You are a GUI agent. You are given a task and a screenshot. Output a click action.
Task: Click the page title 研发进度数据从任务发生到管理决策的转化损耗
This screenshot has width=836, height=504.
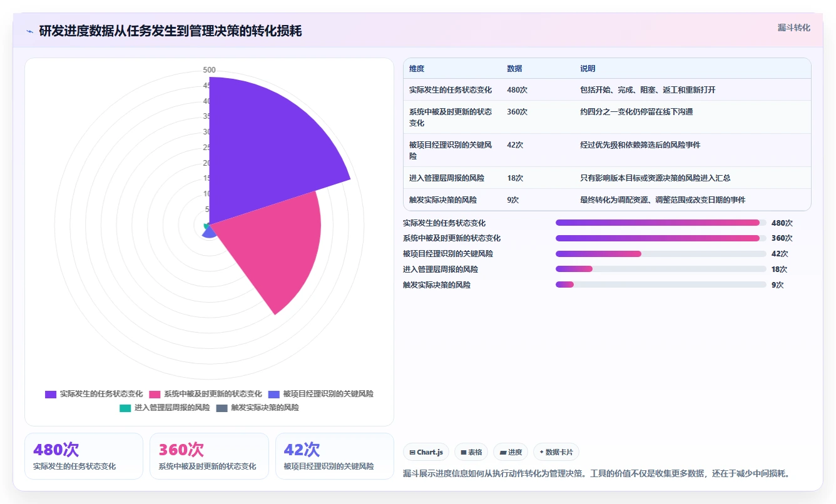tap(170, 31)
